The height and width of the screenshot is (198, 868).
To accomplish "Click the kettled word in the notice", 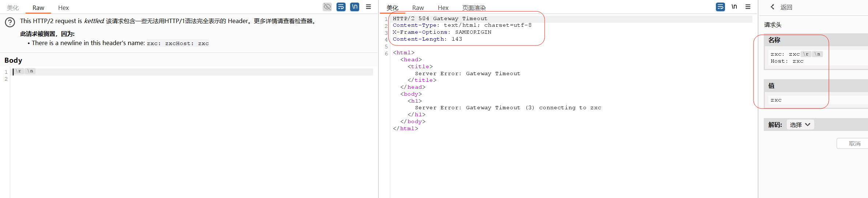I will [x=94, y=21].
